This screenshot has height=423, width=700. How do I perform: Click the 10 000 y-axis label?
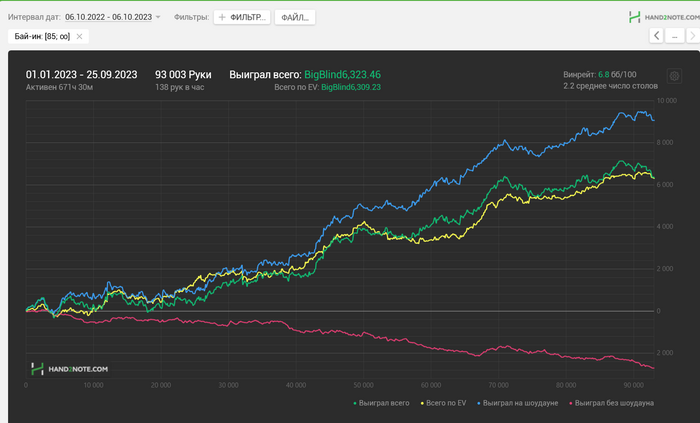tap(666, 100)
